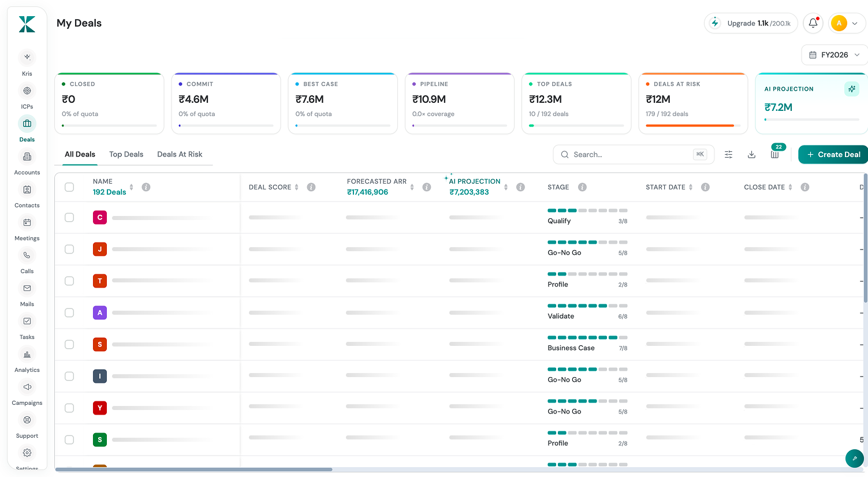Open Accounts from the sidebar

coord(27,156)
